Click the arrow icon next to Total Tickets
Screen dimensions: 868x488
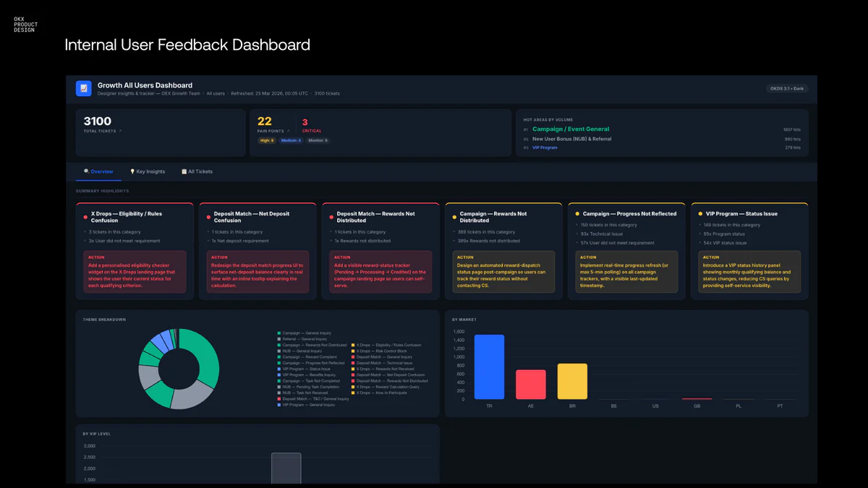[x=121, y=131]
